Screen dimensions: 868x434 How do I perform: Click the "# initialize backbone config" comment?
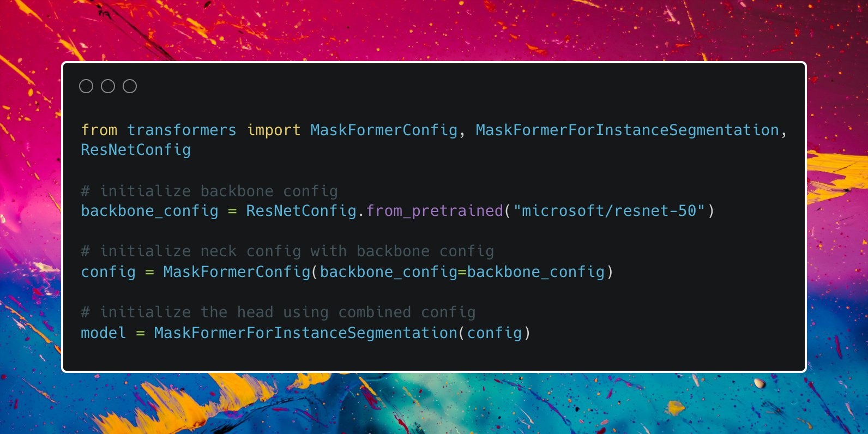(209, 191)
